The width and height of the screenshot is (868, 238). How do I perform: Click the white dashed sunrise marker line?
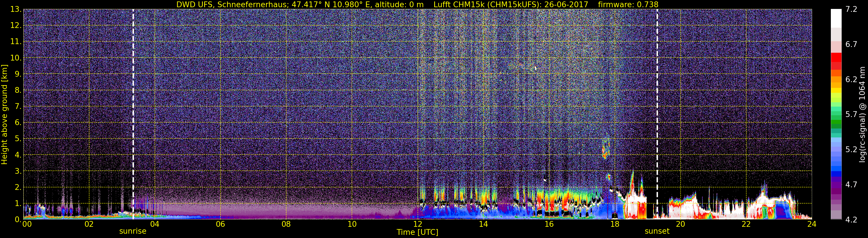pyautogui.click(x=133, y=114)
